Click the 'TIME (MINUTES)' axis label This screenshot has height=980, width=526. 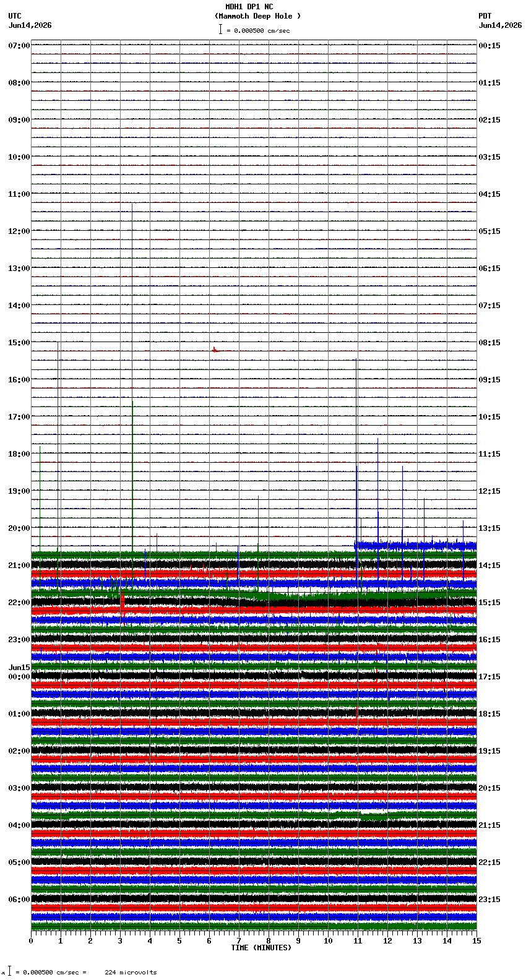(x=261, y=948)
